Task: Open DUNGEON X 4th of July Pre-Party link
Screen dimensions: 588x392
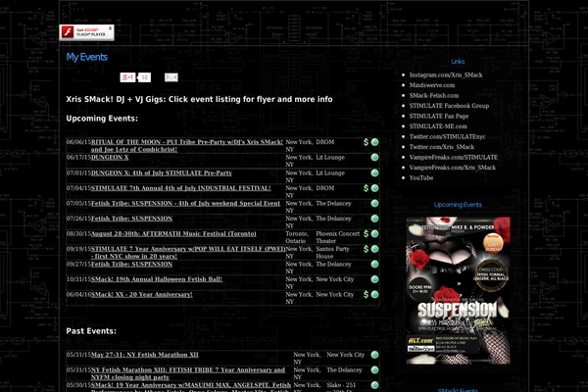Action: coord(162,172)
